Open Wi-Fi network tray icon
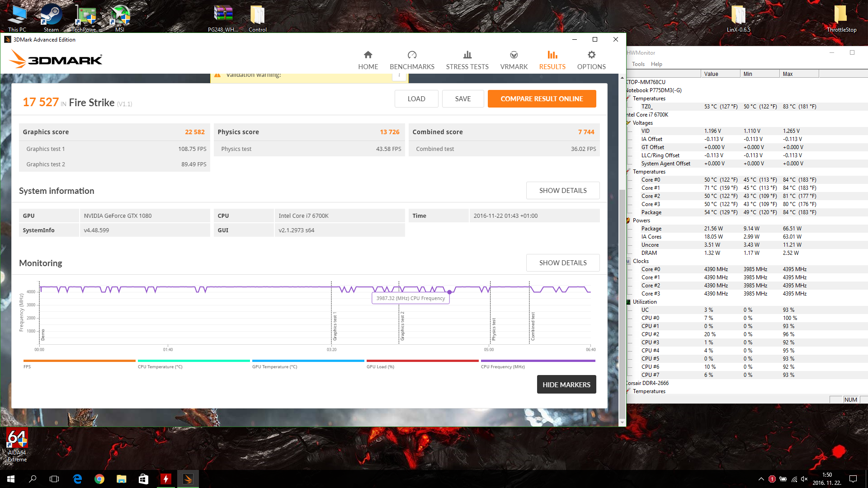Screen dimensions: 868x488 [x=794, y=479]
